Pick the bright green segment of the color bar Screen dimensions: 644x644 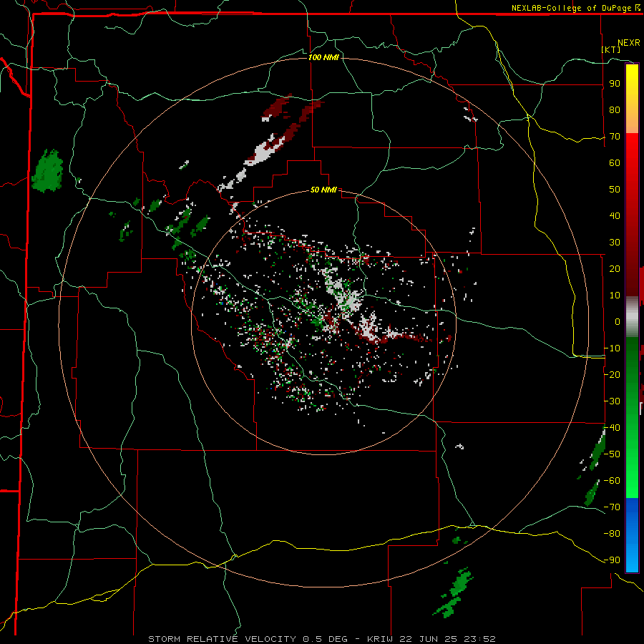point(632,472)
